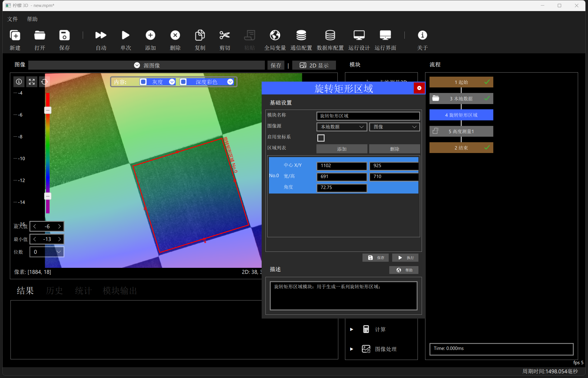Click the 复制 (copy) icon

click(x=200, y=35)
